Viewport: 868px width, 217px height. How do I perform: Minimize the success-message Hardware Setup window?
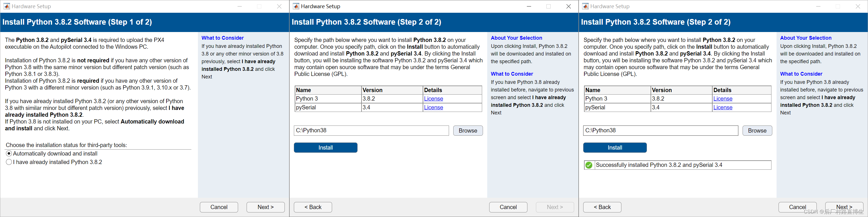tap(818, 7)
